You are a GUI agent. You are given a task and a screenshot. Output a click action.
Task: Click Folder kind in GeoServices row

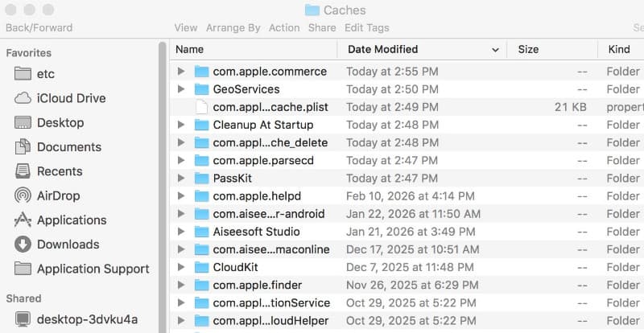623,89
